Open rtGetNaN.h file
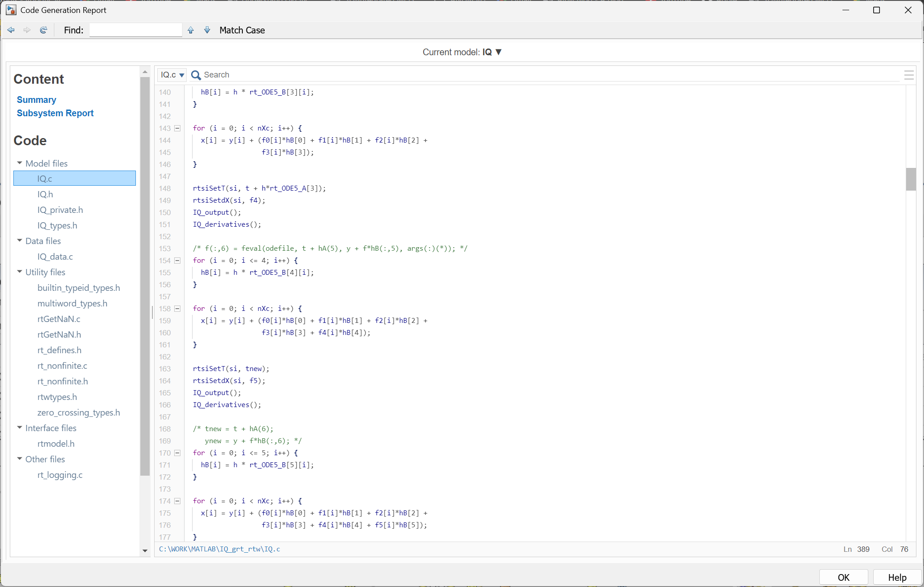Image resolution: width=924 pixels, height=587 pixels. pyautogui.click(x=59, y=334)
